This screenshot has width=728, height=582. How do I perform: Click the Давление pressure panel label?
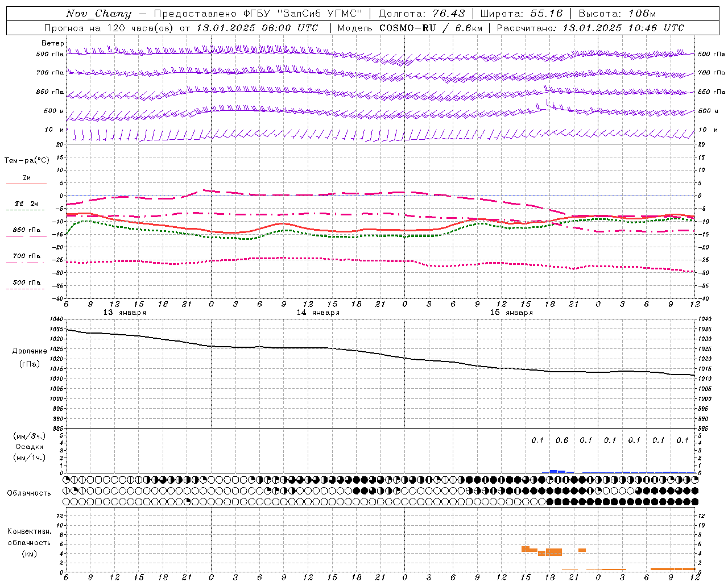point(30,351)
